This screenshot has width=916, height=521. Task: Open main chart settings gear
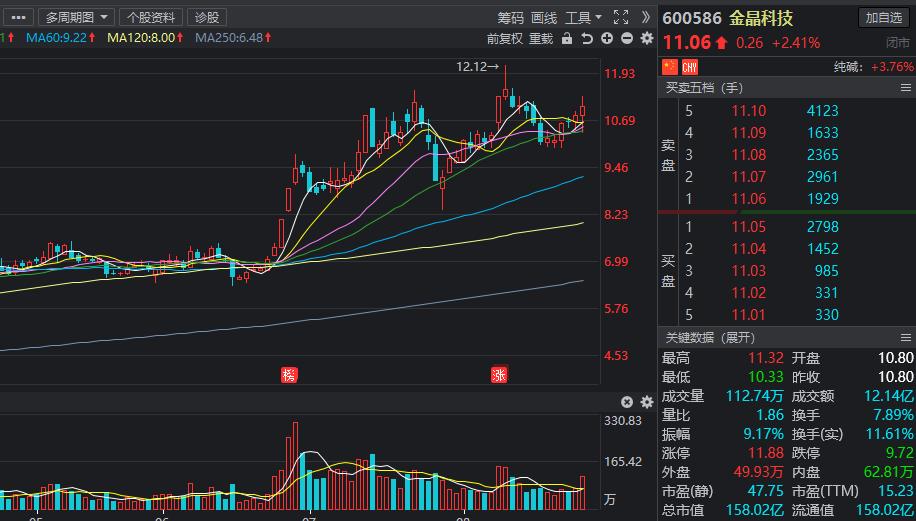[x=647, y=39]
